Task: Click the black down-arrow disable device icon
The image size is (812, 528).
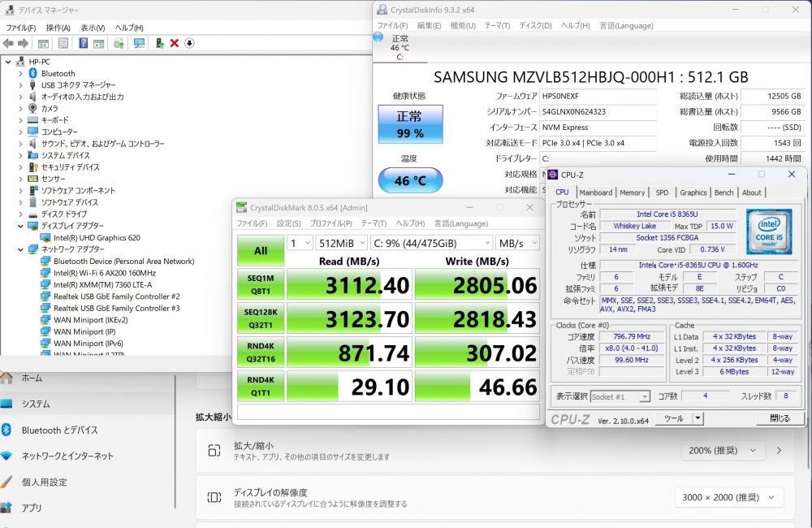Action: 189,44
